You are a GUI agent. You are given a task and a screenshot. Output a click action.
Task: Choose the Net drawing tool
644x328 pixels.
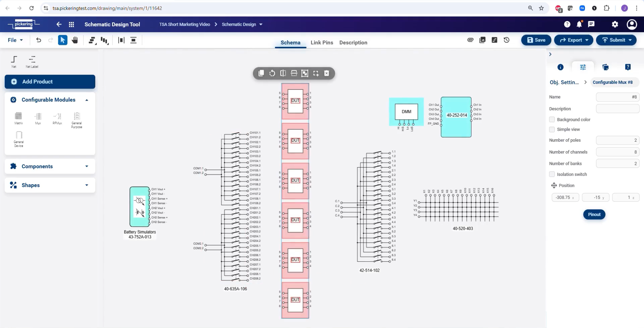pos(14,60)
